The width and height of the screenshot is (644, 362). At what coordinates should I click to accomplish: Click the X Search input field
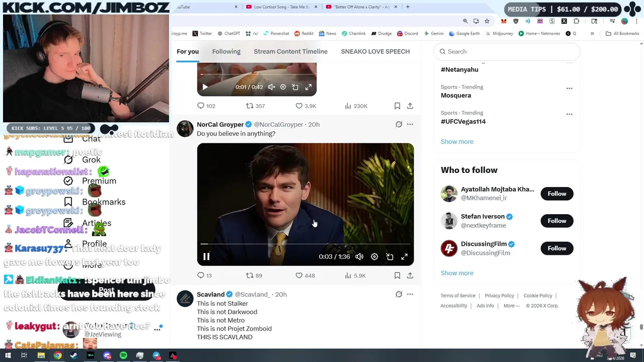tap(507, 51)
